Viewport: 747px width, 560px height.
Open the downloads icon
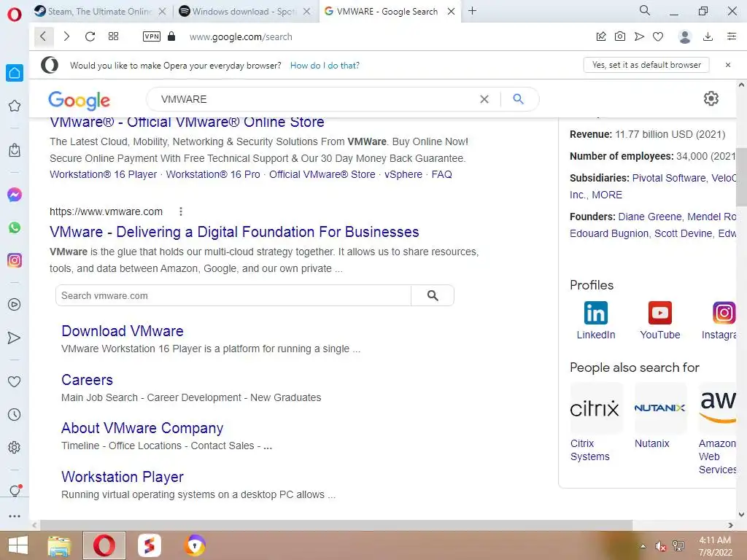(708, 36)
